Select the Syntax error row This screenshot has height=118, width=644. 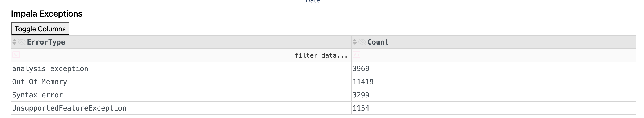point(38,95)
